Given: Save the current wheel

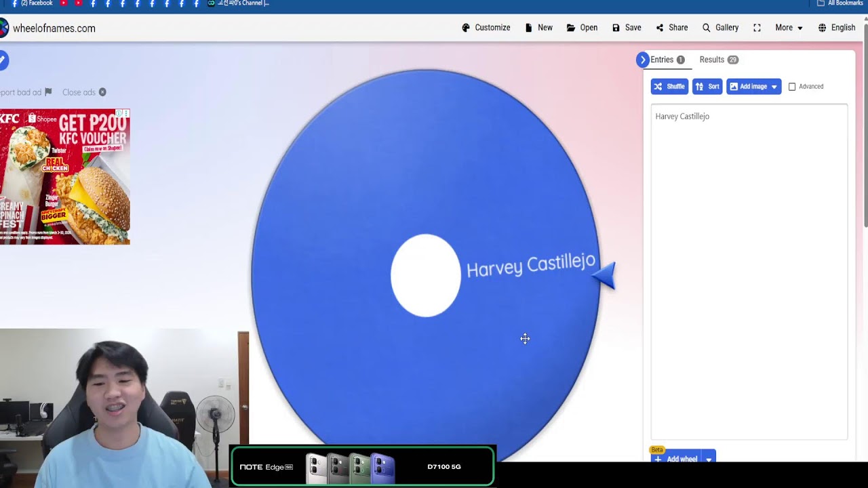Looking at the screenshot, I should tap(627, 28).
